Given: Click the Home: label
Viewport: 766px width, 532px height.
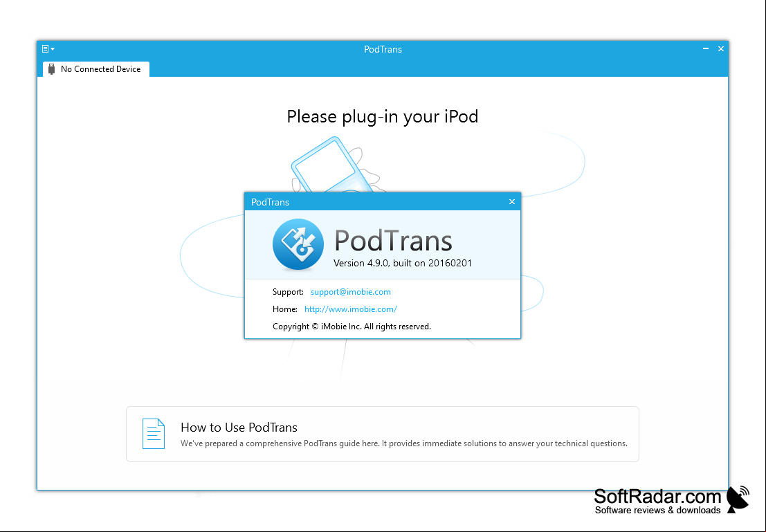Looking at the screenshot, I should pyautogui.click(x=285, y=309).
